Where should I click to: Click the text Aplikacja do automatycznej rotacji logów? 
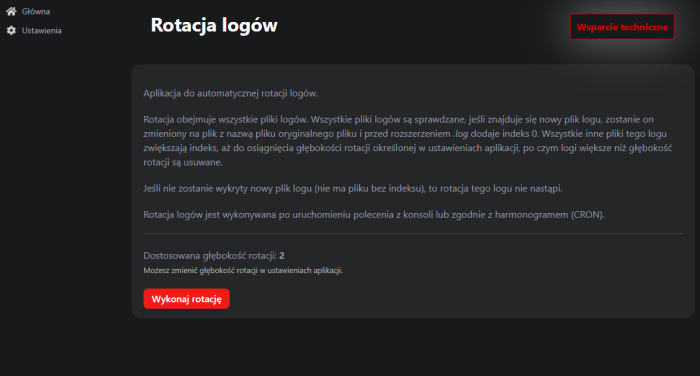coord(230,93)
